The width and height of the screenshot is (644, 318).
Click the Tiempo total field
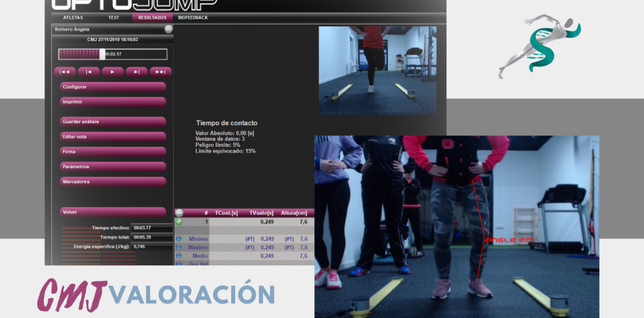(152, 237)
